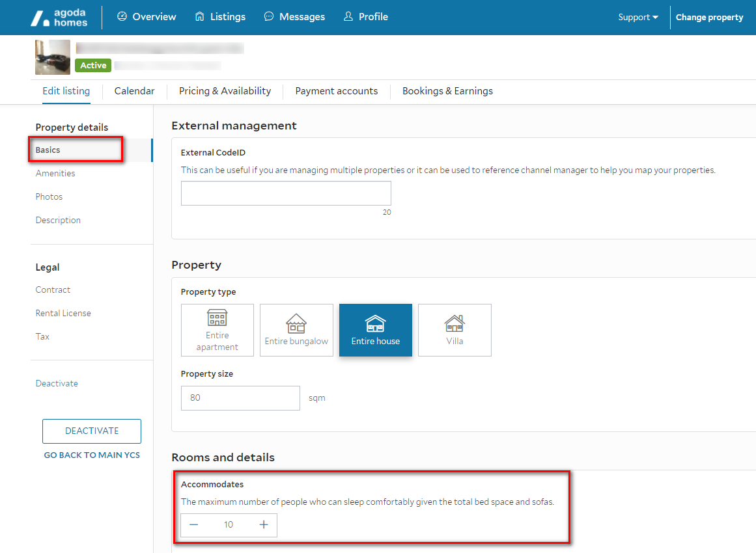Screen dimensions: 756x553
Task: Go to the Bookings & Earnings tab
Action: point(447,91)
